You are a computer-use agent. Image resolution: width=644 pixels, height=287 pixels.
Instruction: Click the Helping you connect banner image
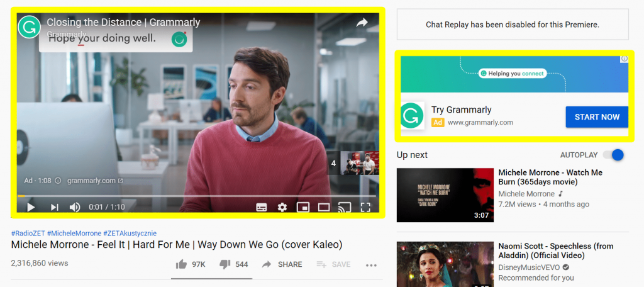click(x=514, y=74)
